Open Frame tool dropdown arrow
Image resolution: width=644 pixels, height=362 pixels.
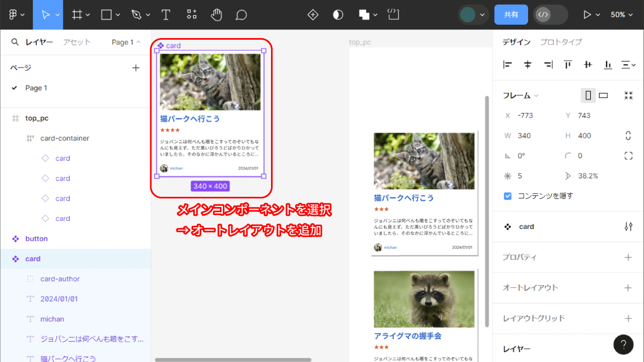click(87, 15)
